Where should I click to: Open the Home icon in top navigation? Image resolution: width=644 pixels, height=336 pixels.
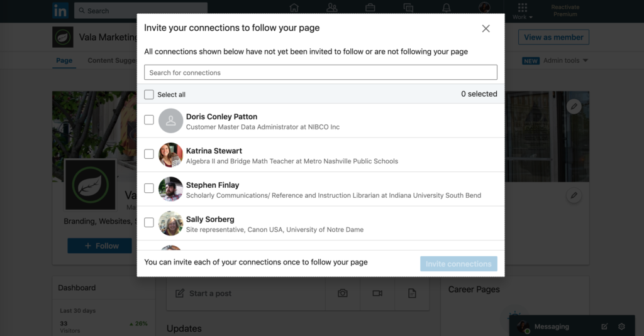[294, 8]
